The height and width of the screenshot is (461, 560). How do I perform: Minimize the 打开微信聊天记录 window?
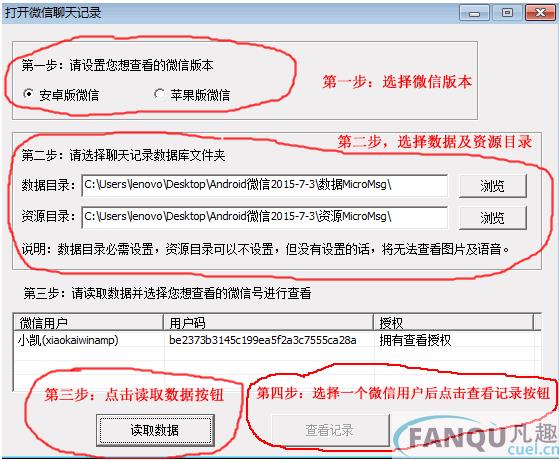point(474,13)
